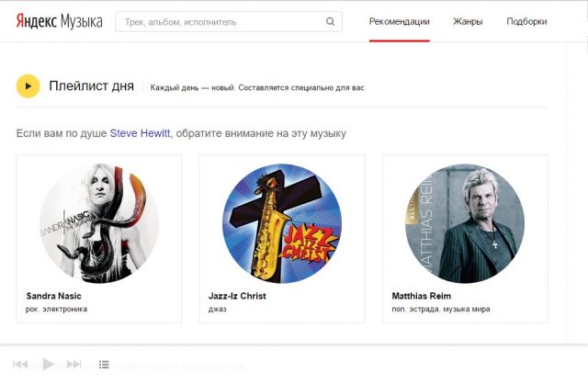Viewport: 588px width, 384px height.
Task: Open the Яндекс Музыка logo home link
Action: (59, 21)
